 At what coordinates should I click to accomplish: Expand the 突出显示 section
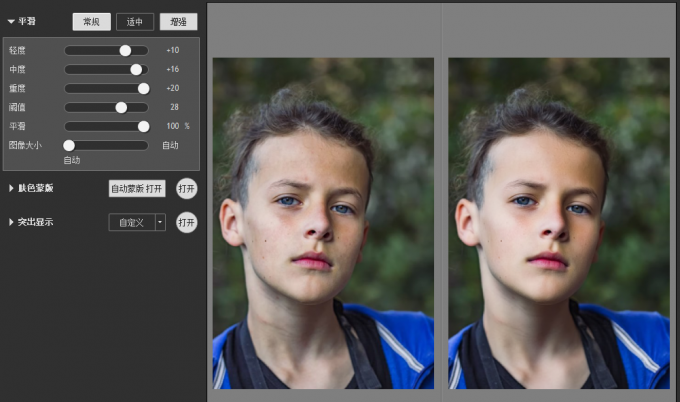click(x=11, y=222)
